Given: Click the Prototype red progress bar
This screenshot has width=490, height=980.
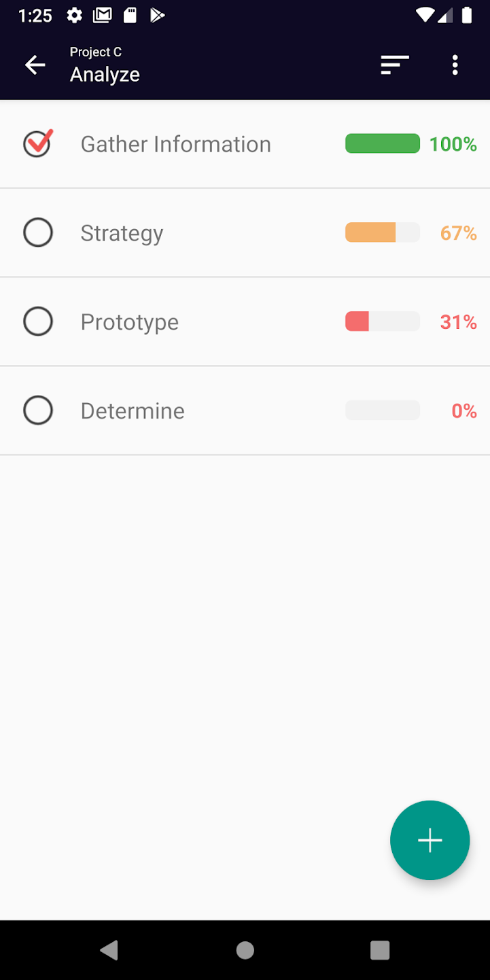Looking at the screenshot, I should point(382,321).
